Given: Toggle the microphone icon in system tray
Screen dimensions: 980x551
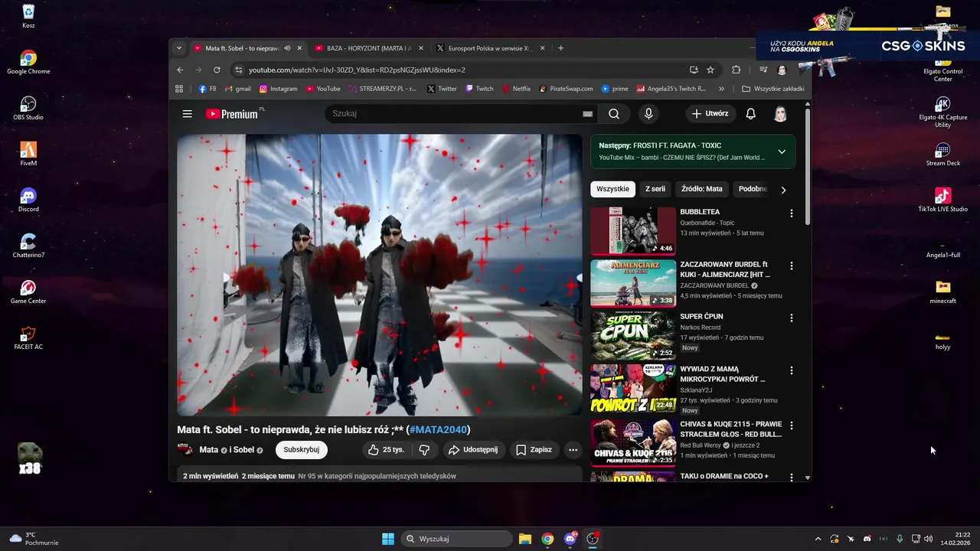Looking at the screenshot, I should (900, 539).
